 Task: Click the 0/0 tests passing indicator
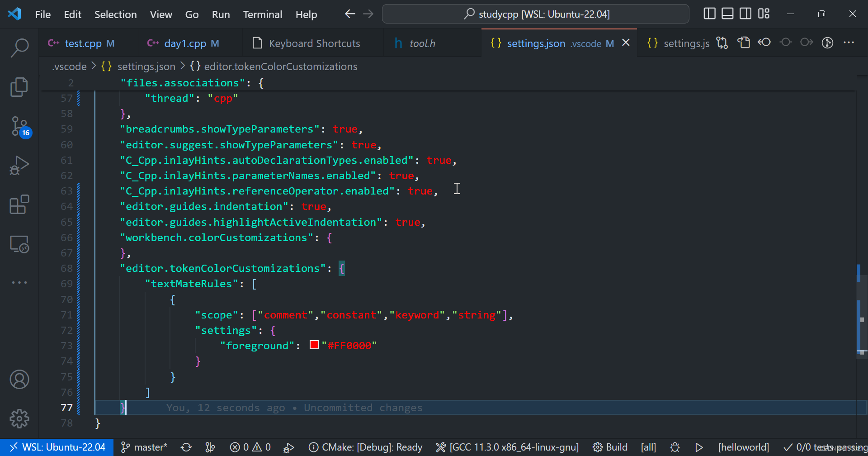(825, 447)
